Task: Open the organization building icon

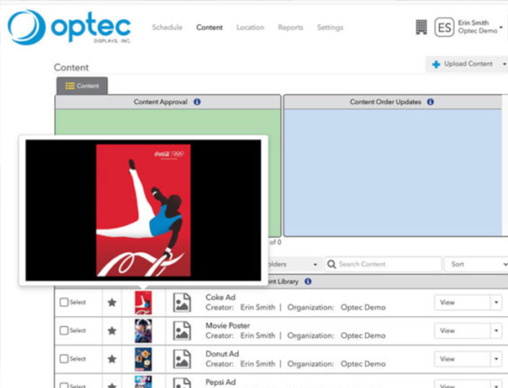Action: pyautogui.click(x=421, y=27)
